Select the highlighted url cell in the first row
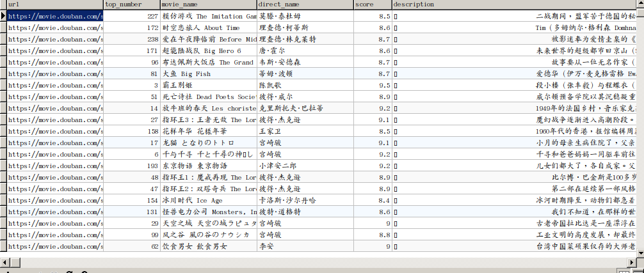Image resolution: width=644 pixels, height=273 pixels. click(x=55, y=17)
